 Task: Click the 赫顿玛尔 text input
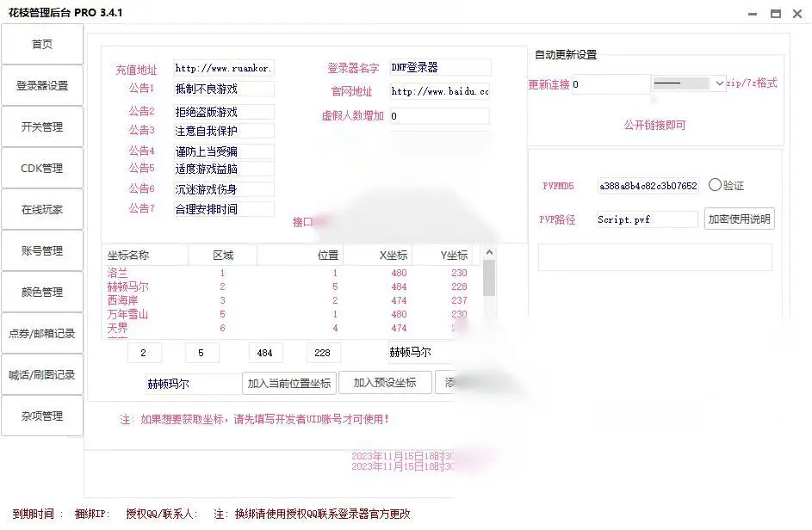(194, 384)
